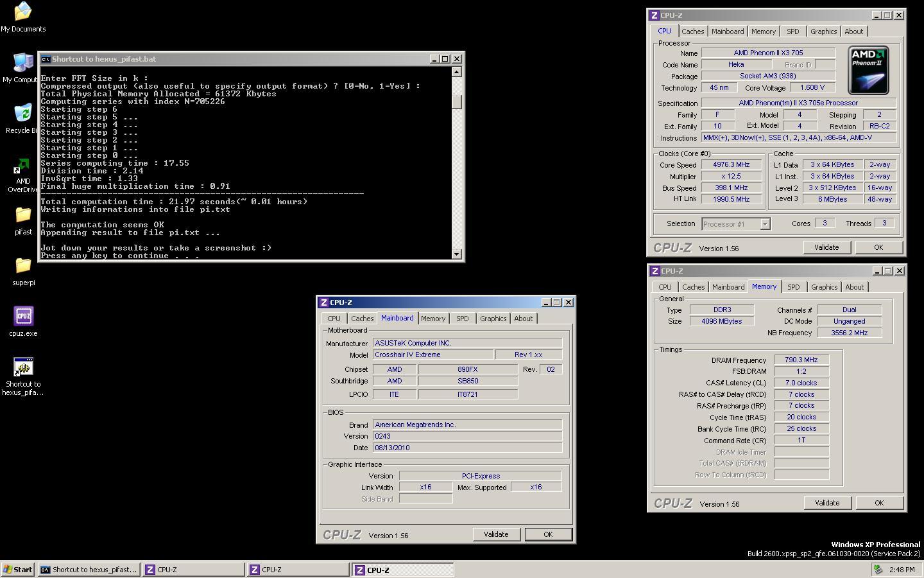924x578 pixels.
Task: Click Validate in the Mainboard window
Action: (x=496, y=534)
